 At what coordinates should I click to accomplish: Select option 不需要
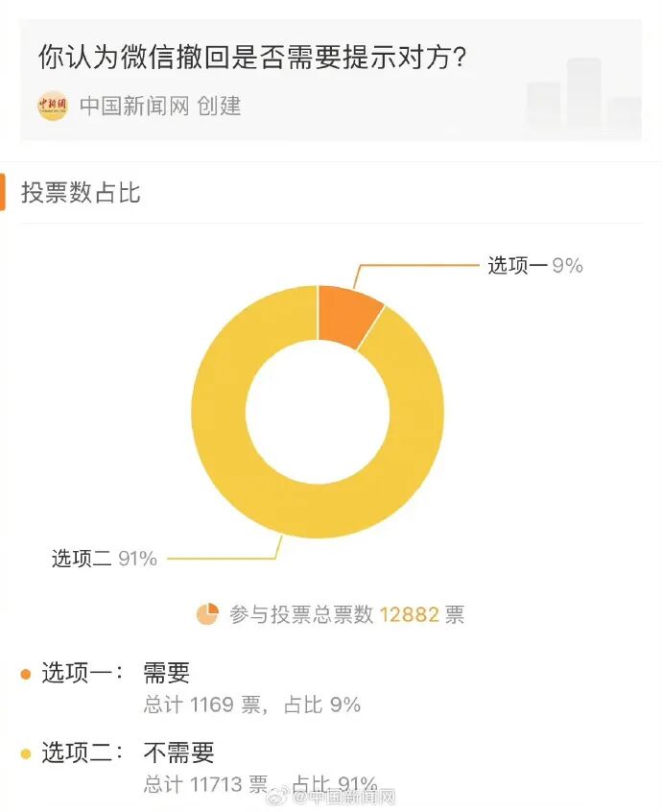click(178, 752)
